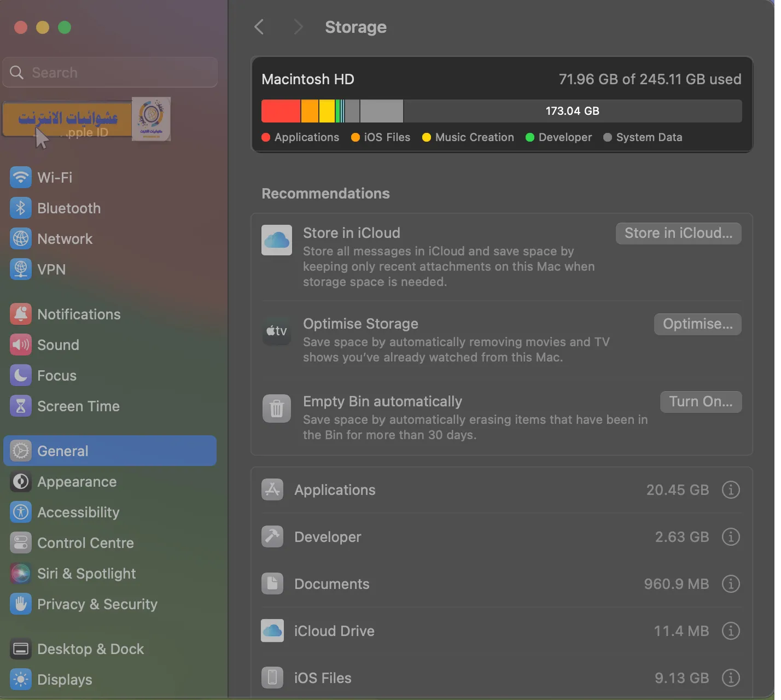Click the Search field in sidebar
Viewport: 781px width, 700px height.
[x=110, y=72]
